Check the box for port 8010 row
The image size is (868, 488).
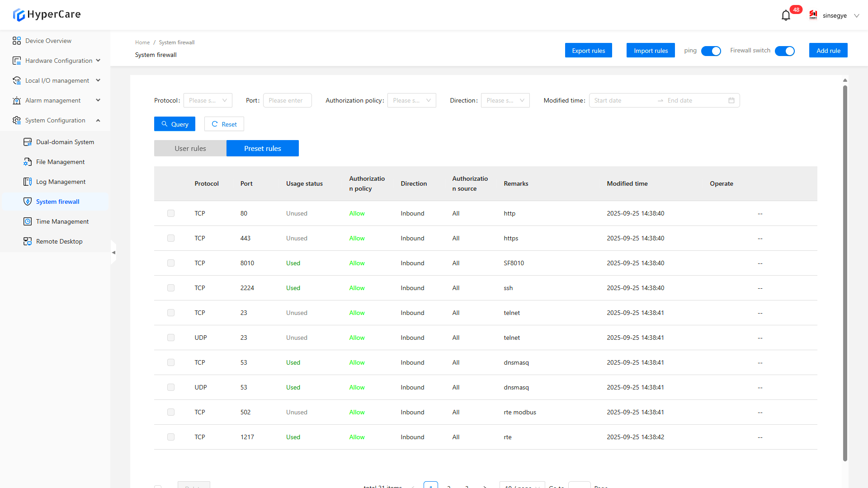171,263
